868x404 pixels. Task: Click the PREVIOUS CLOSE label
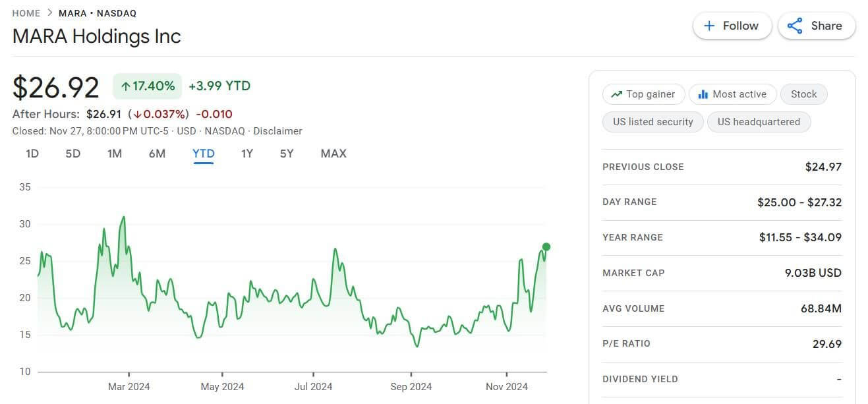click(x=643, y=167)
